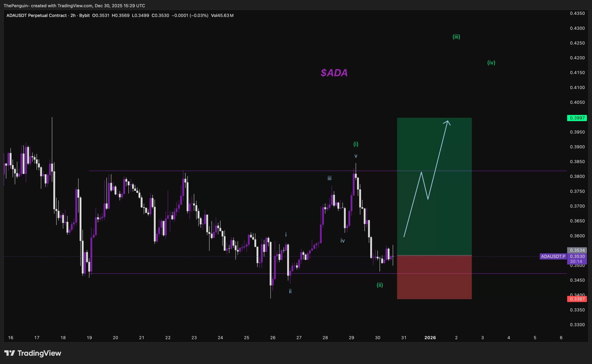The image size is (592, 364).
Task: Click the 2026 marker on time axis
Action: (430, 337)
